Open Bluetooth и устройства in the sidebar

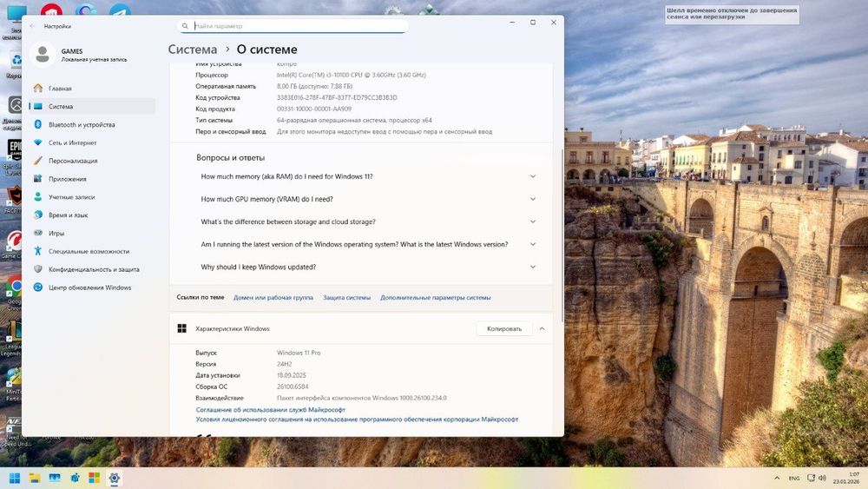click(92, 124)
